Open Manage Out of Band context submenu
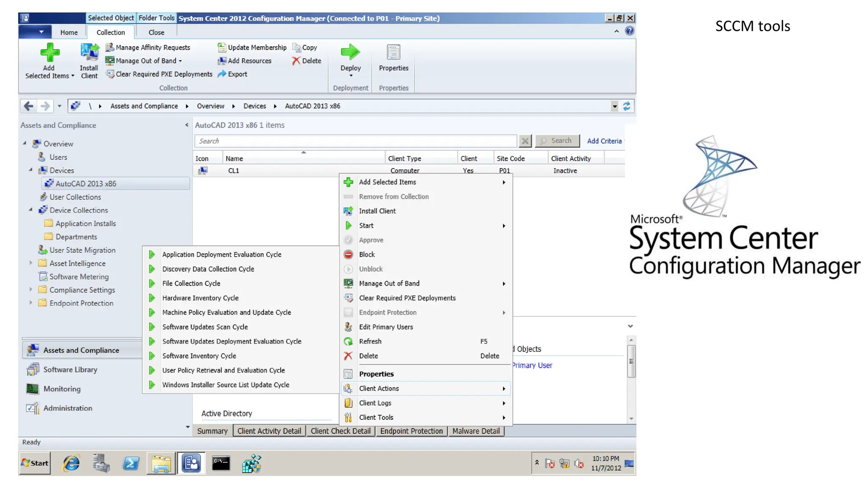Image resolution: width=868 pixels, height=488 pixels. pos(426,283)
